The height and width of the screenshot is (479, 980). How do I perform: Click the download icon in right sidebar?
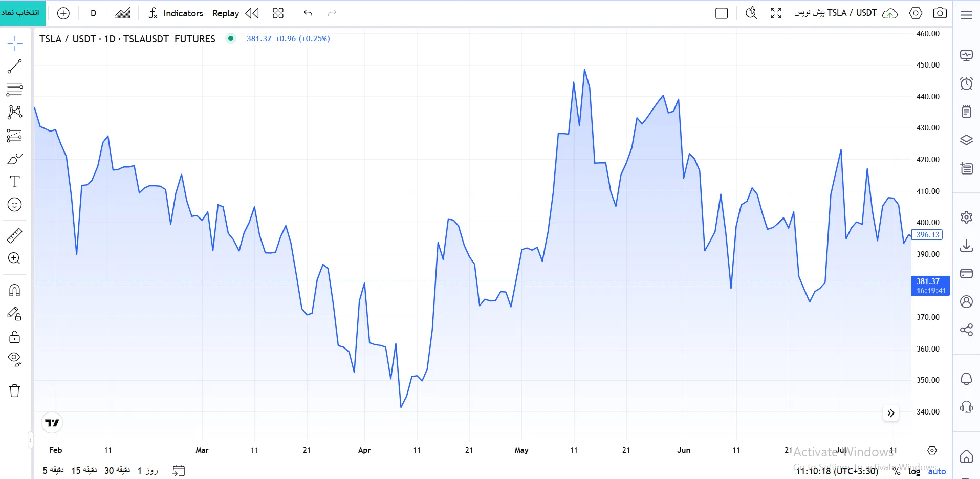point(967,246)
